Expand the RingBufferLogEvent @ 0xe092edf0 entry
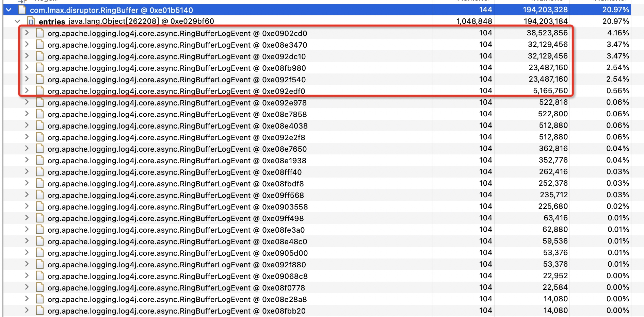 pos(27,91)
